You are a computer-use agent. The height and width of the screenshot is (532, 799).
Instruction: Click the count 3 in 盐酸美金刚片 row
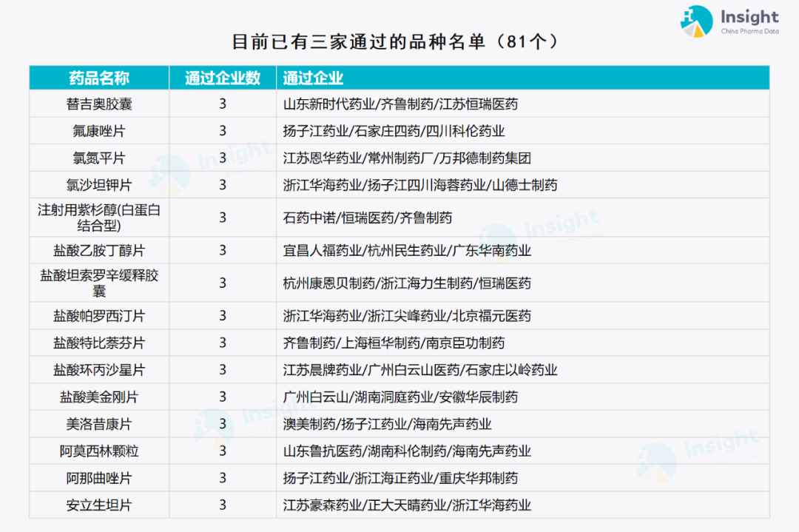223,397
